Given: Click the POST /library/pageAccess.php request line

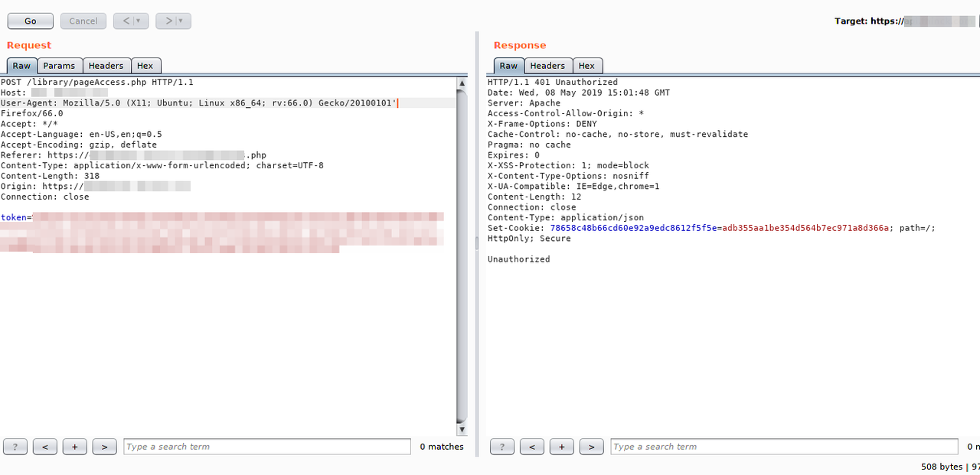Looking at the screenshot, I should 97,82.
